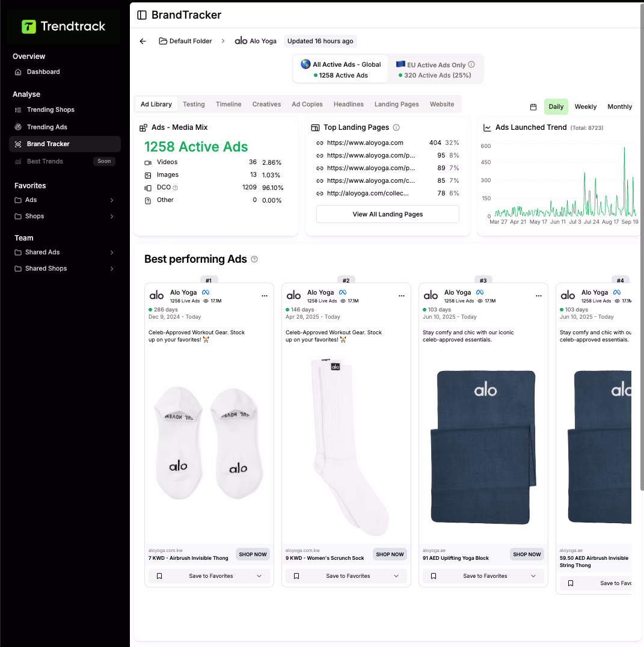Click the link icon beside https://www.aloyoga.com
The height and width of the screenshot is (647, 644).
point(319,143)
